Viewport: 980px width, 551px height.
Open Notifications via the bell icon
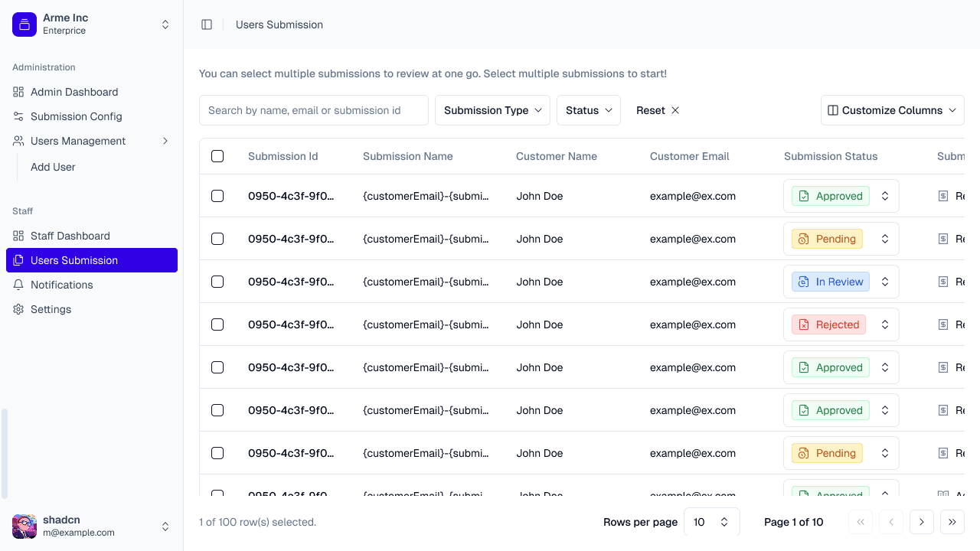(17, 285)
